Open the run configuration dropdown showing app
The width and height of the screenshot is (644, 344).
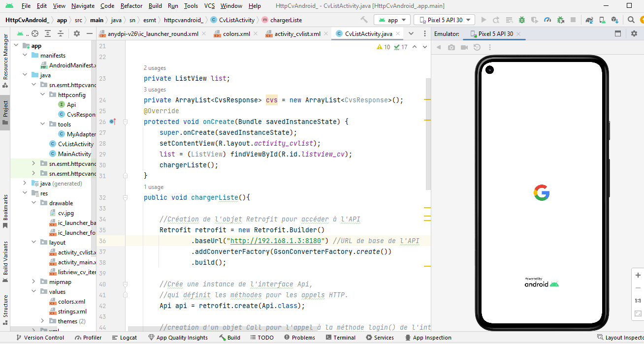[x=392, y=20]
